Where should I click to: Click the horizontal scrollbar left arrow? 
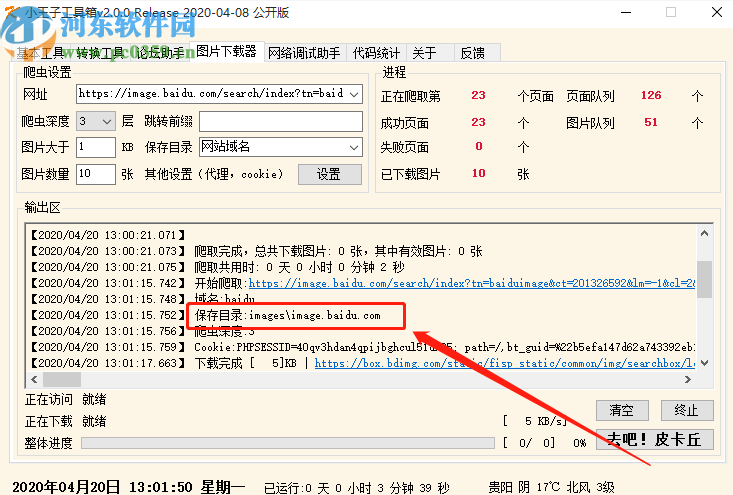34,379
